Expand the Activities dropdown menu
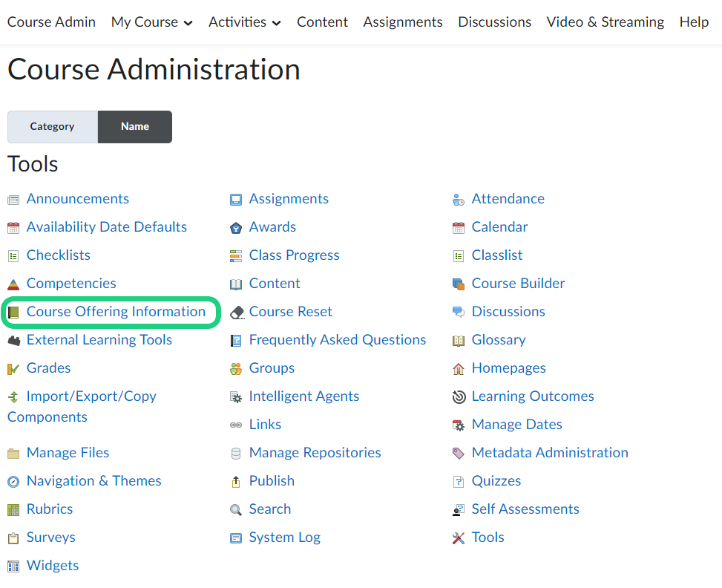The height and width of the screenshot is (588, 722). click(244, 22)
